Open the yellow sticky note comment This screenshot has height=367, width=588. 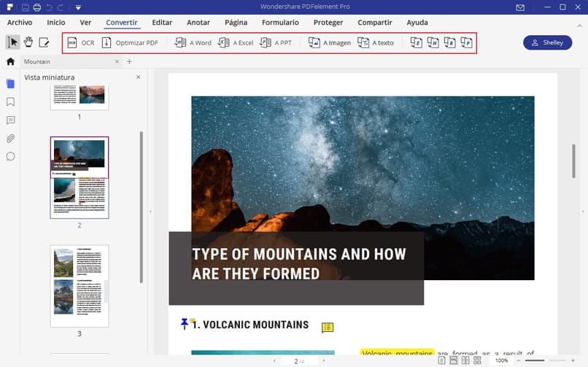coord(328,328)
